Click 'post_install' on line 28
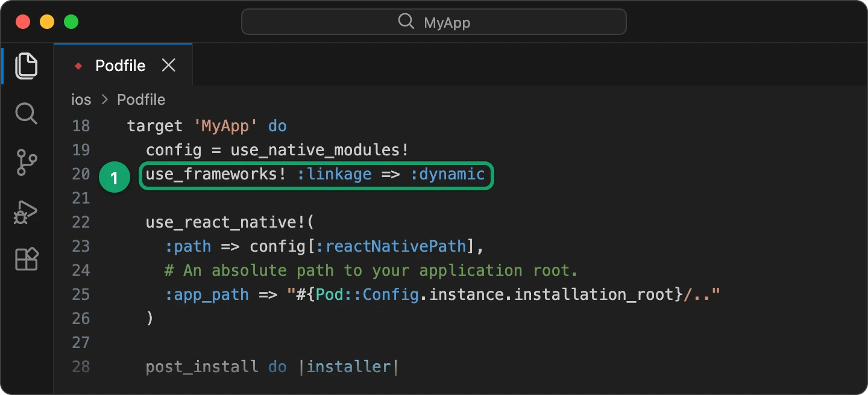Viewport: 868px width, 395px height. coord(202,367)
